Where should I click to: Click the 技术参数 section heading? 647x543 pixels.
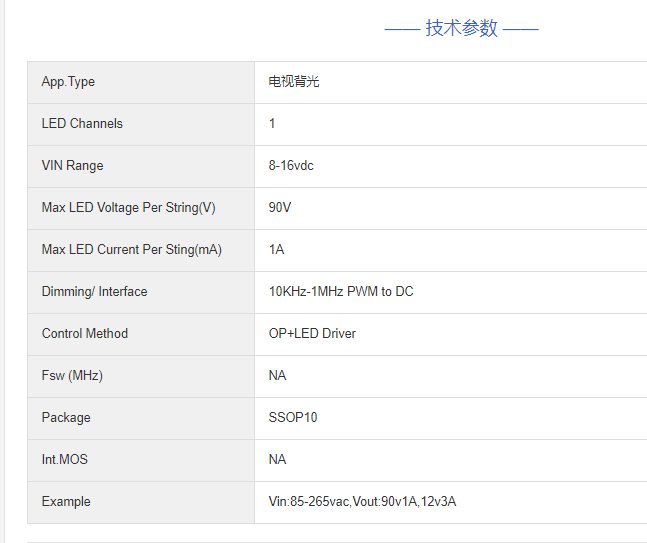click(461, 28)
